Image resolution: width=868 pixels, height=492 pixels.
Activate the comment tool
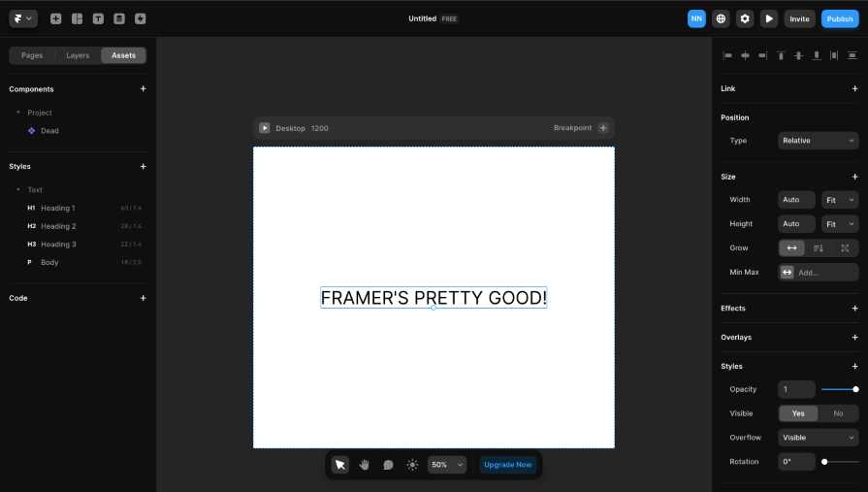pos(388,465)
